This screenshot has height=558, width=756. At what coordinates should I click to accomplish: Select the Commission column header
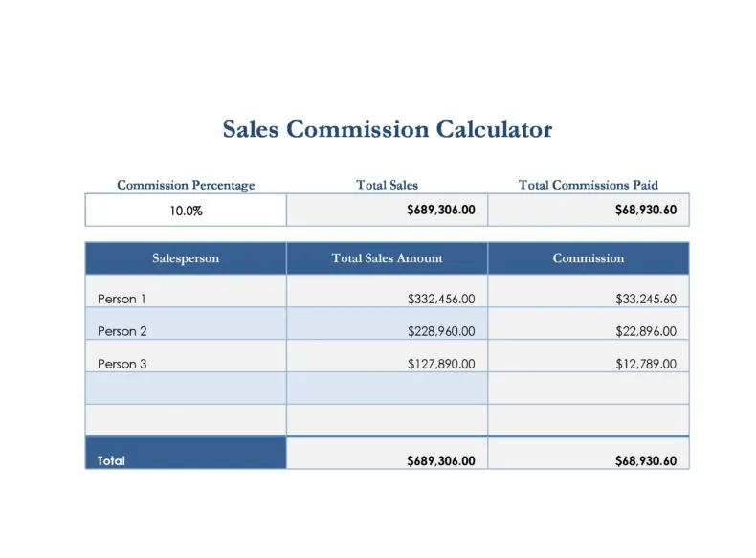tap(589, 258)
